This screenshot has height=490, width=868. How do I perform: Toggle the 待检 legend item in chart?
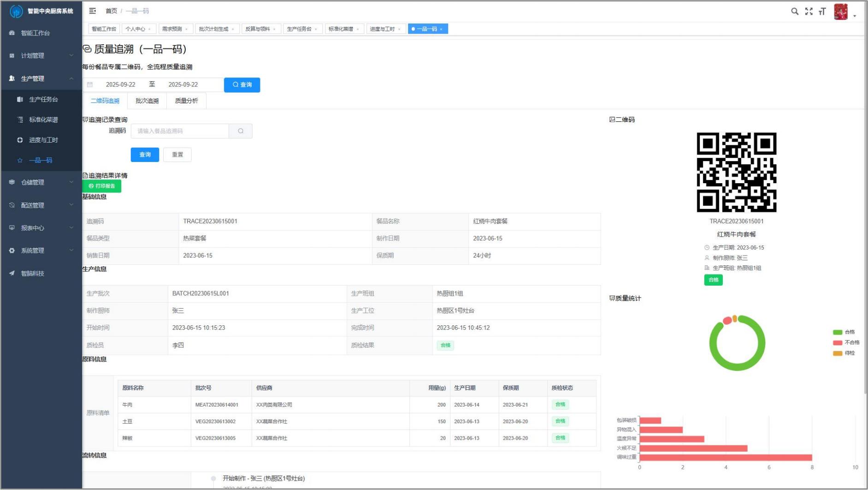tap(844, 353)
